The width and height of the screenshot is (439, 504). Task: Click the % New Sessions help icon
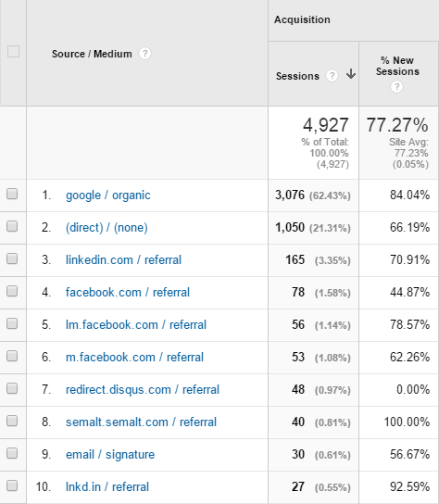(x=396, y=86)
